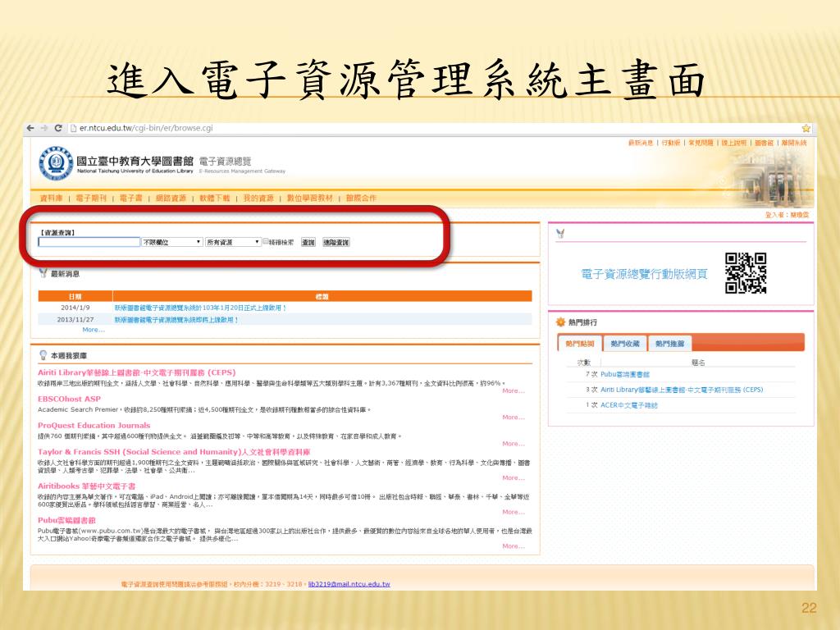Click the 查詢 search button

coord(308,242)
